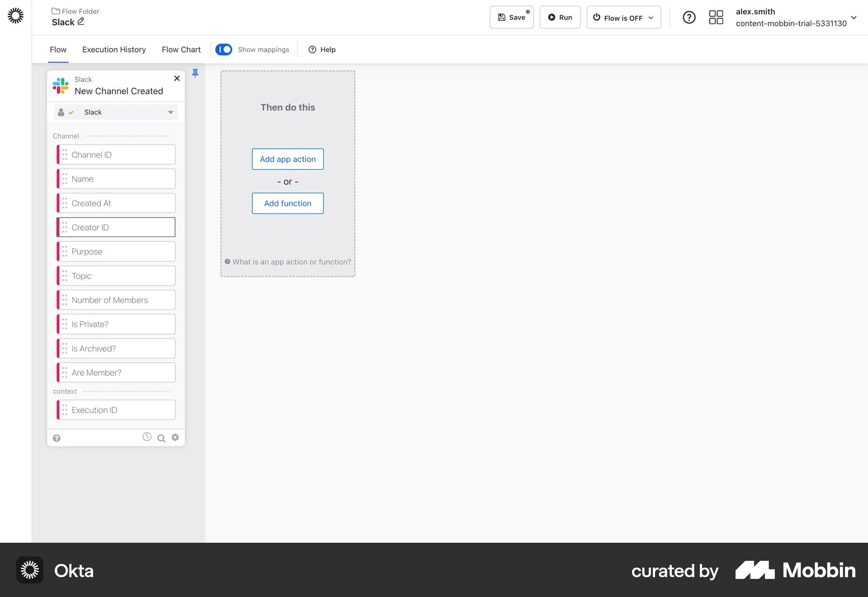This screenshot has width=868, height=597.
Task: Click the Name field pill in the Slack card
Action: [116, 179]
